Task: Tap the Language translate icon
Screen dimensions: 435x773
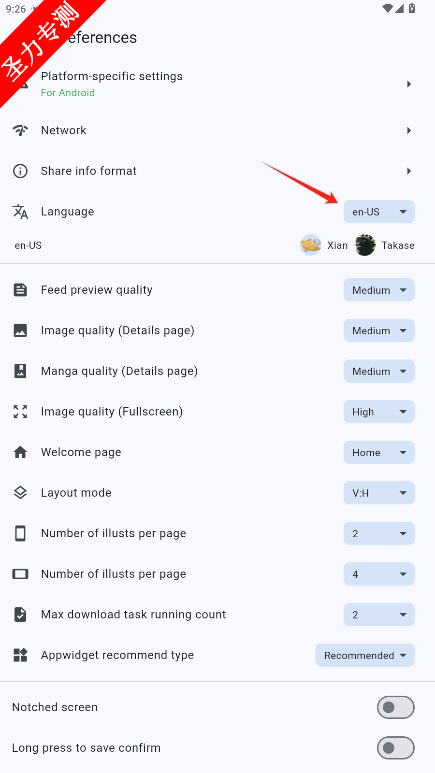Action: 20,211
